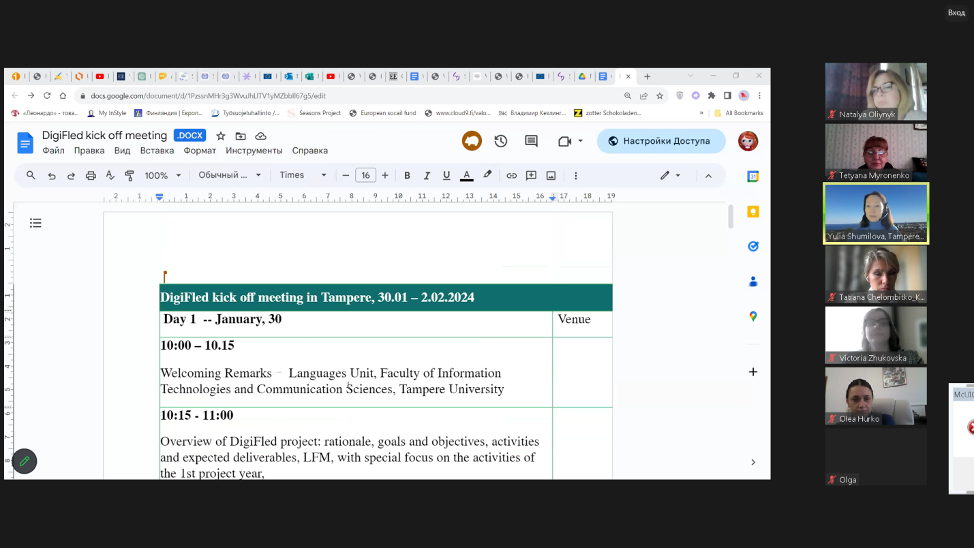Screen dimensions: 974x550
Task: Toggle bold formatting
Action: (x=407, y=175)
